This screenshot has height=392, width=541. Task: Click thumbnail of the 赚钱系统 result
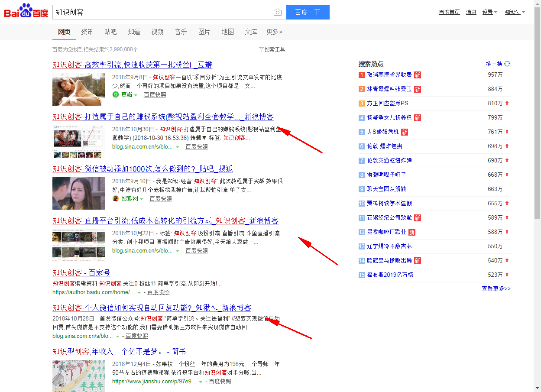click(x=78, y=141)
